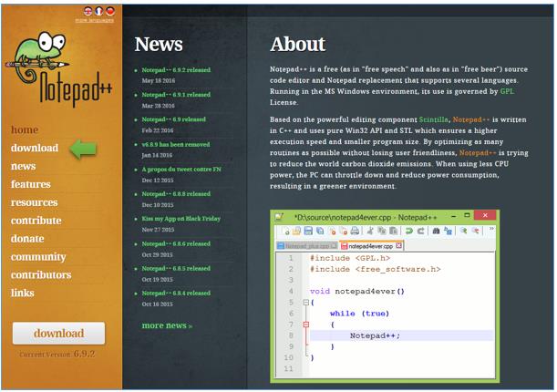
Task: Open the news sidebar menu item
Action: (x=24, y=166)
